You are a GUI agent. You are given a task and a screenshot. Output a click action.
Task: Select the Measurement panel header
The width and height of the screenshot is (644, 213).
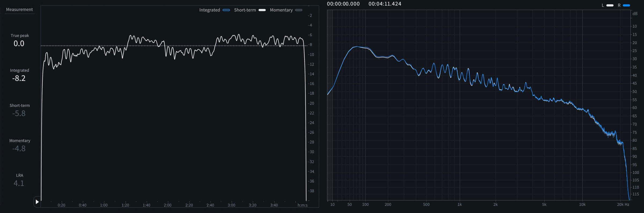click(19, 9)
